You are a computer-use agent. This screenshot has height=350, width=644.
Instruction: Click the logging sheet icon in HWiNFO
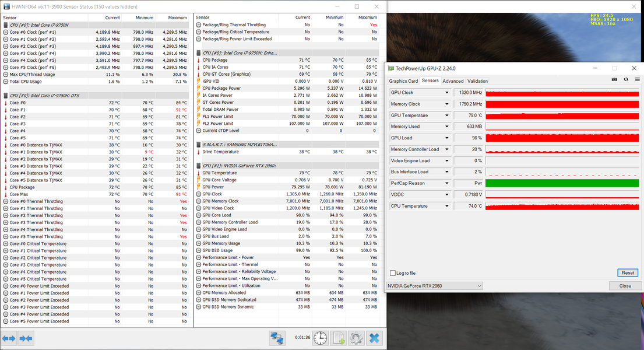(338, 338)
